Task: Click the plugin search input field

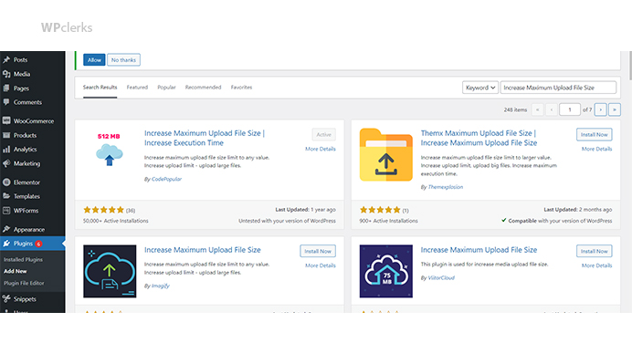Action: pos(558,88)
